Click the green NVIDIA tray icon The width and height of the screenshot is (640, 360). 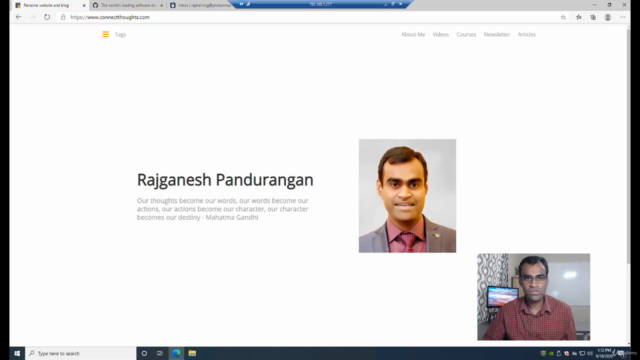click(551, 353)
